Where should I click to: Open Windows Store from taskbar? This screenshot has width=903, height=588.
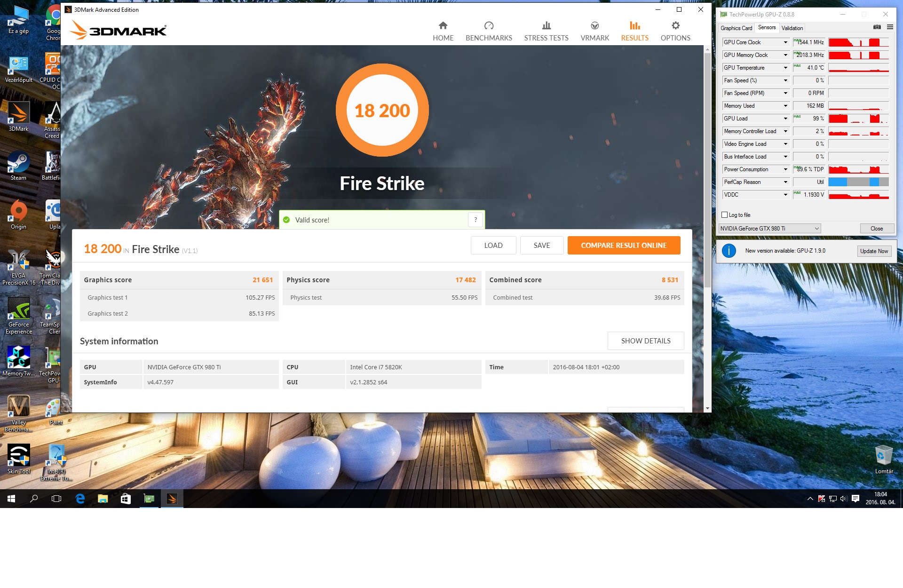[x=125, y=499]
